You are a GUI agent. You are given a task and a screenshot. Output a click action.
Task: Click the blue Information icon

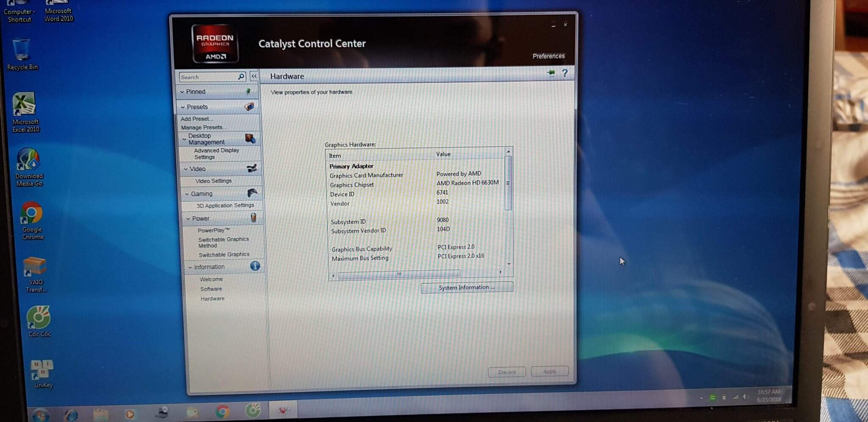pyautogui.click(x=255, y=266)
